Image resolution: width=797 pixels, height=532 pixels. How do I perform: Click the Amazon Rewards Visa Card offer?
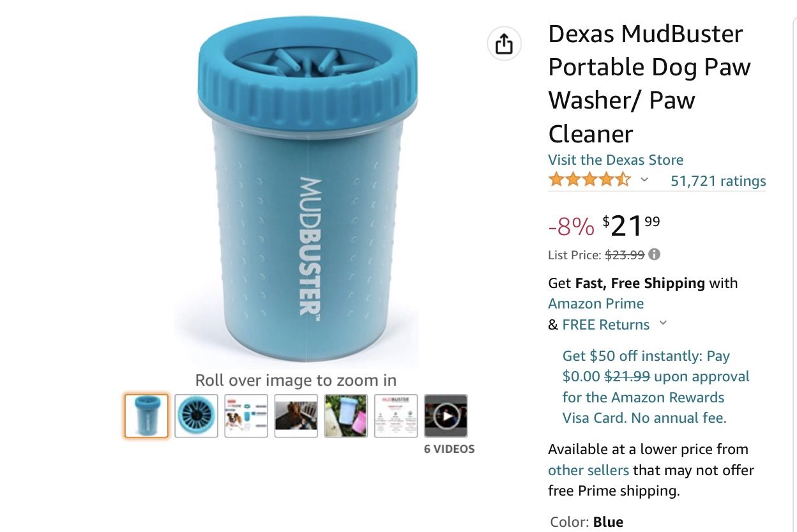tap(655, 387)
